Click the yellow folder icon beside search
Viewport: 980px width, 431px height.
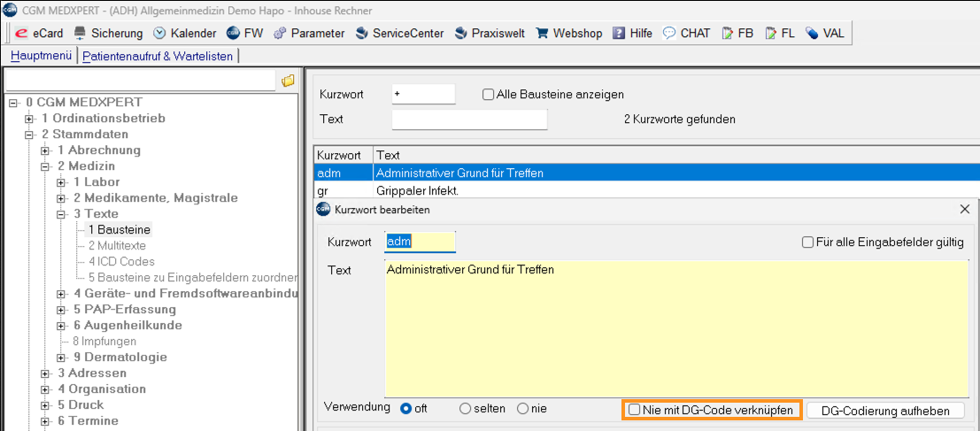point(288,81)
